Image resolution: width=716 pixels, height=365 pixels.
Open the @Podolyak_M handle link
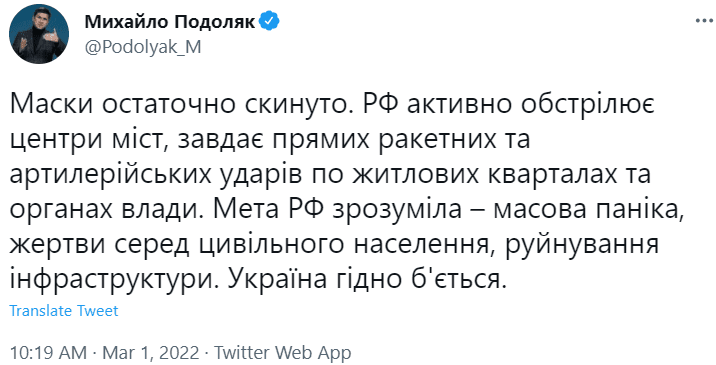pos(143,47)
